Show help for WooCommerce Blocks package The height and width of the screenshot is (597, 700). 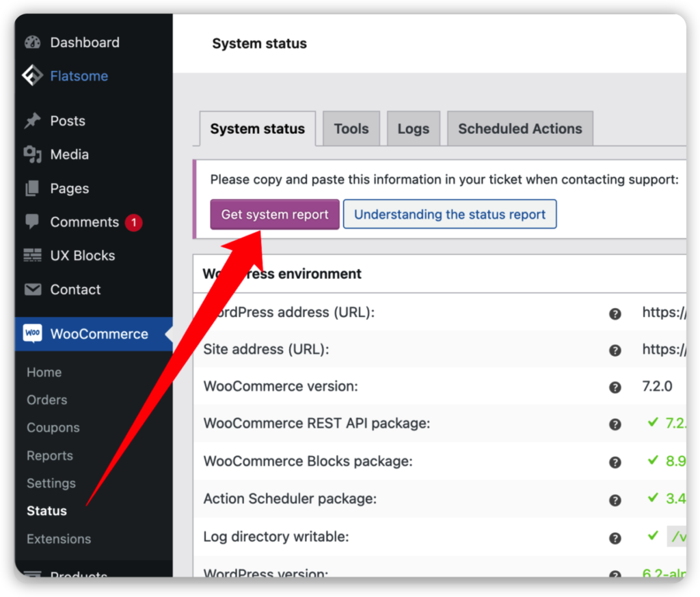click(x=615, y=462)
